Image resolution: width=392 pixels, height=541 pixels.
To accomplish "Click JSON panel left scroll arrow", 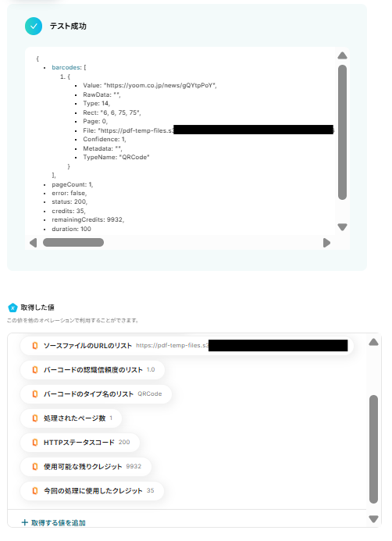I will [x=33, y=243].
